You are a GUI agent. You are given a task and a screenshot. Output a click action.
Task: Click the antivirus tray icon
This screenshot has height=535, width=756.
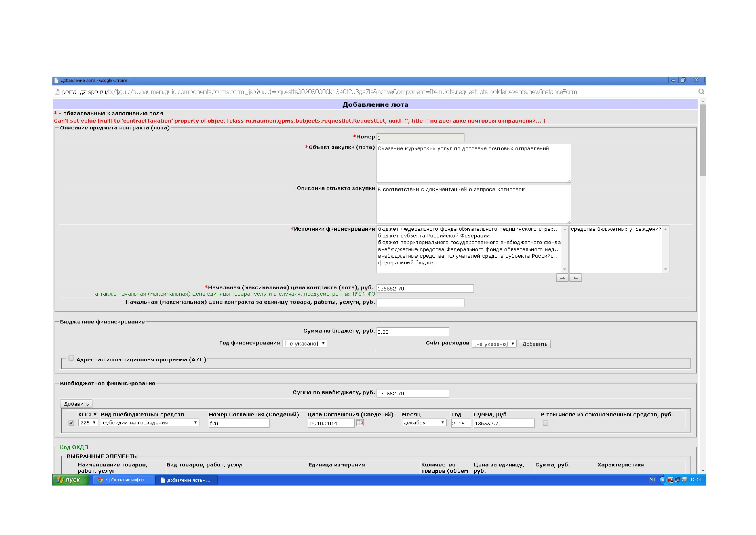point(670,480)
